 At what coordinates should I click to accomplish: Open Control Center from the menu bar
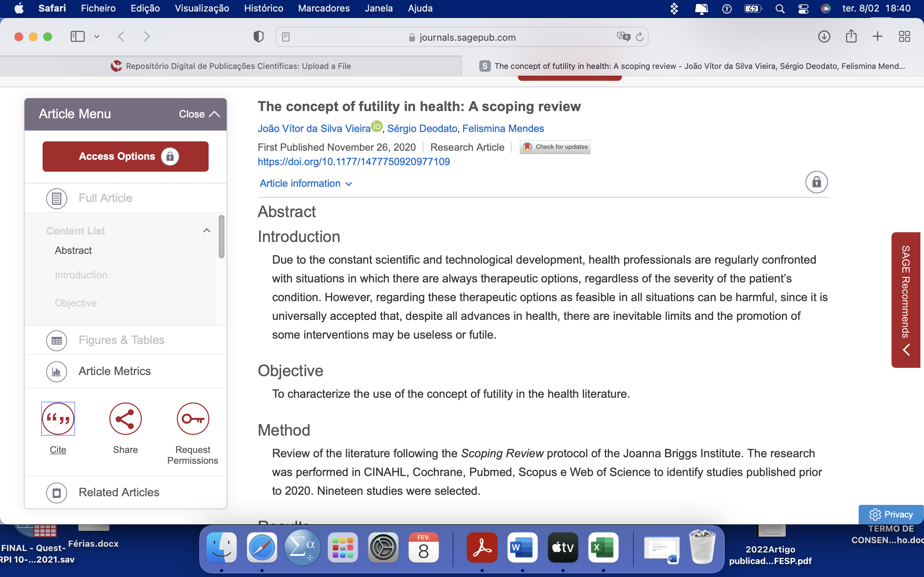[x=803, y=8]
